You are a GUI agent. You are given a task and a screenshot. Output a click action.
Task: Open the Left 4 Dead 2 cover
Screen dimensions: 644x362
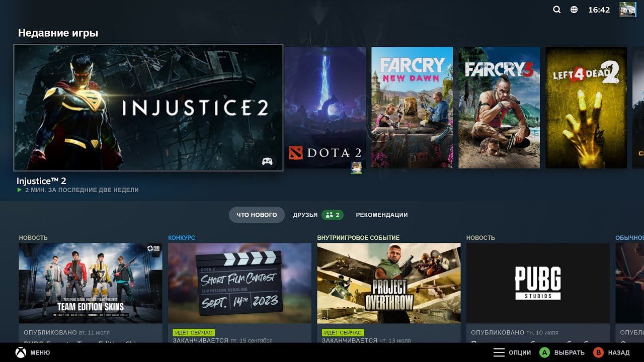(586, 108)
